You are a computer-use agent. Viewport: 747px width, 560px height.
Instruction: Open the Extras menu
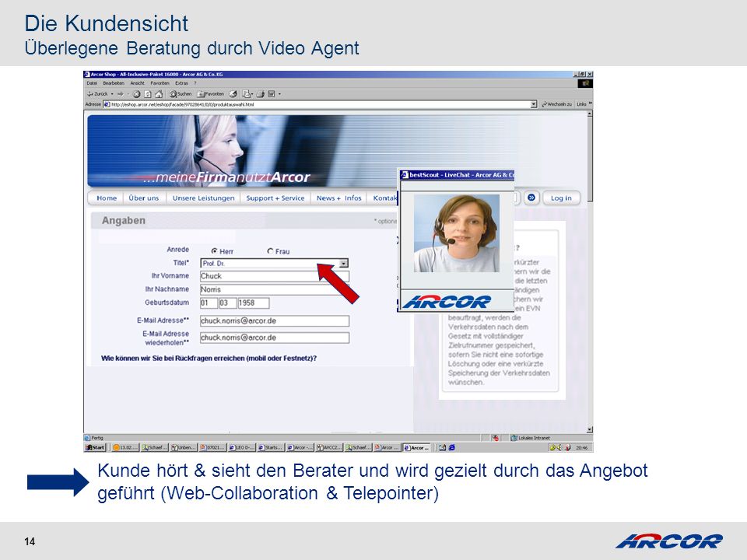181,83
